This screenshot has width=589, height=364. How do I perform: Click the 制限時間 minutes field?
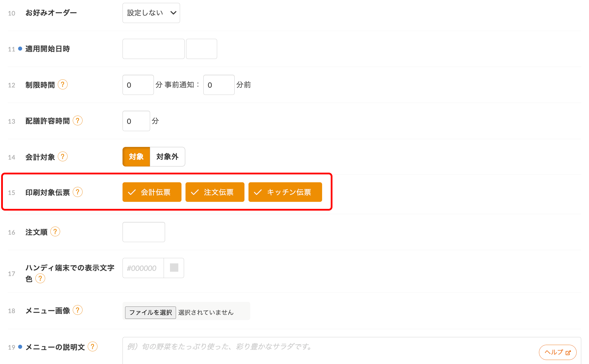click(x=138, y=85)
